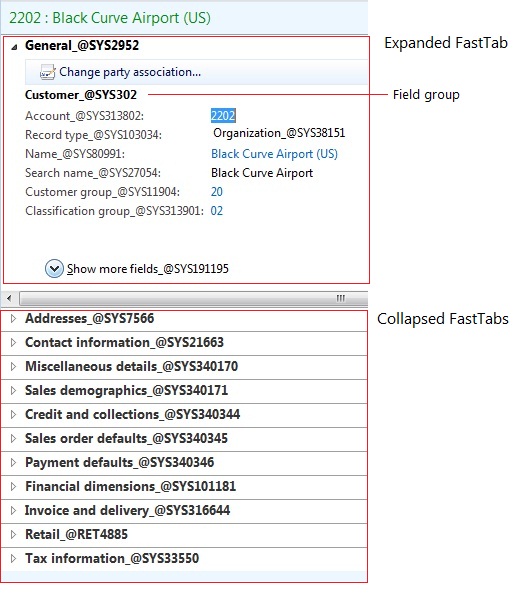The height and width of the screenshot is (598, 515).
Task: Expand the Addresses_@SYS7566 triangle
Action: (x=13, y=318)
